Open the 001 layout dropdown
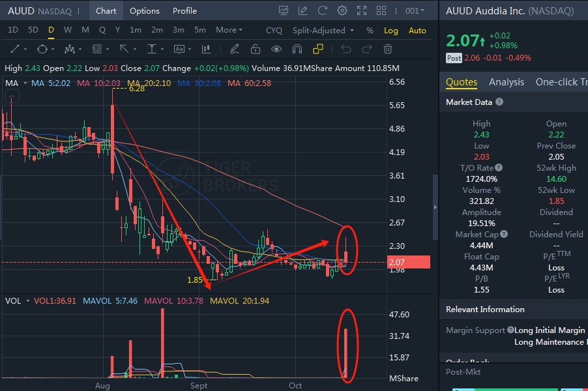The width and height of the screenshot is (588, 391). pos(415,11)
